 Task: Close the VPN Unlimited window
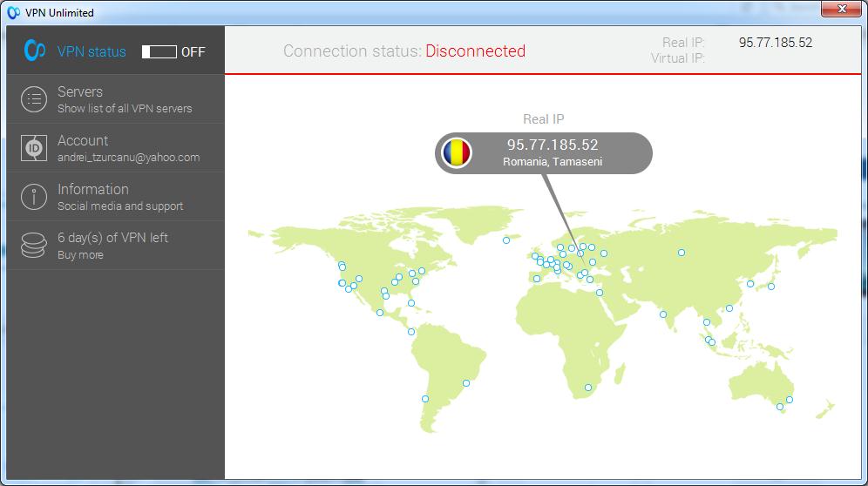click(841, 10)
